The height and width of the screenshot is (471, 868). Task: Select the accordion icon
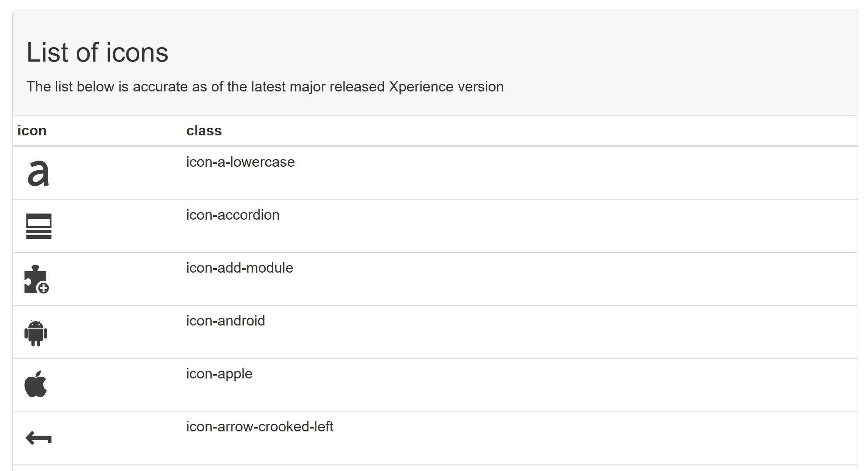click(39, 226)
